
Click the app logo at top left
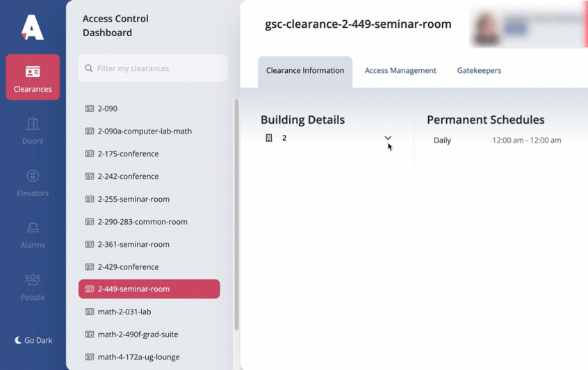32,27
